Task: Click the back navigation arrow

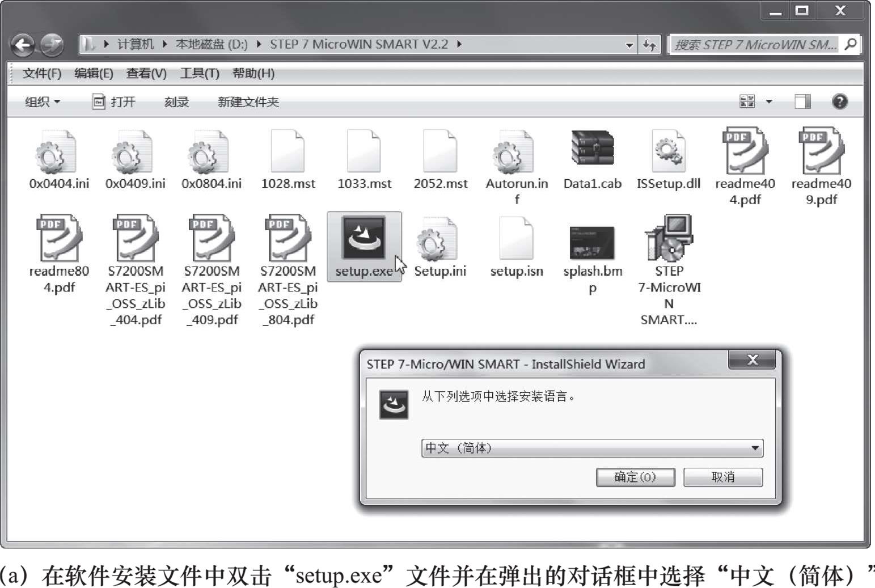Action: point(23,45)
